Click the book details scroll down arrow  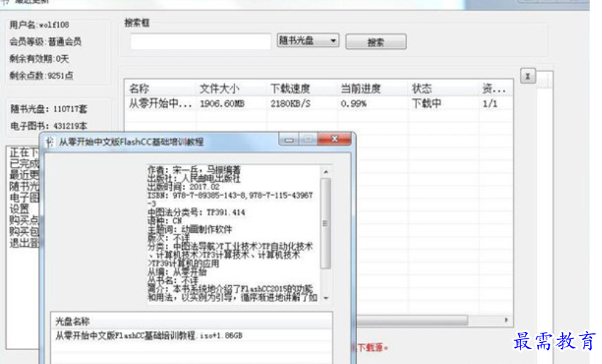326,298
